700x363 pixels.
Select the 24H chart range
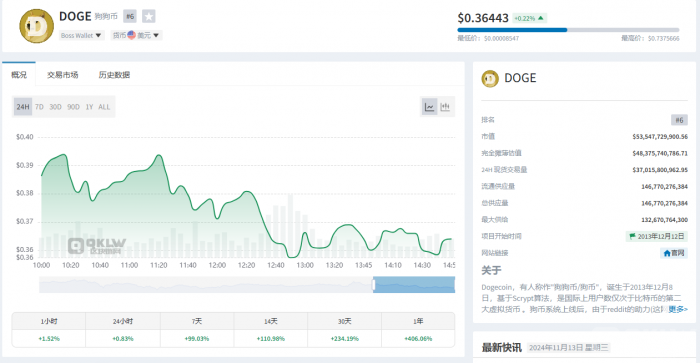[23, 107]
